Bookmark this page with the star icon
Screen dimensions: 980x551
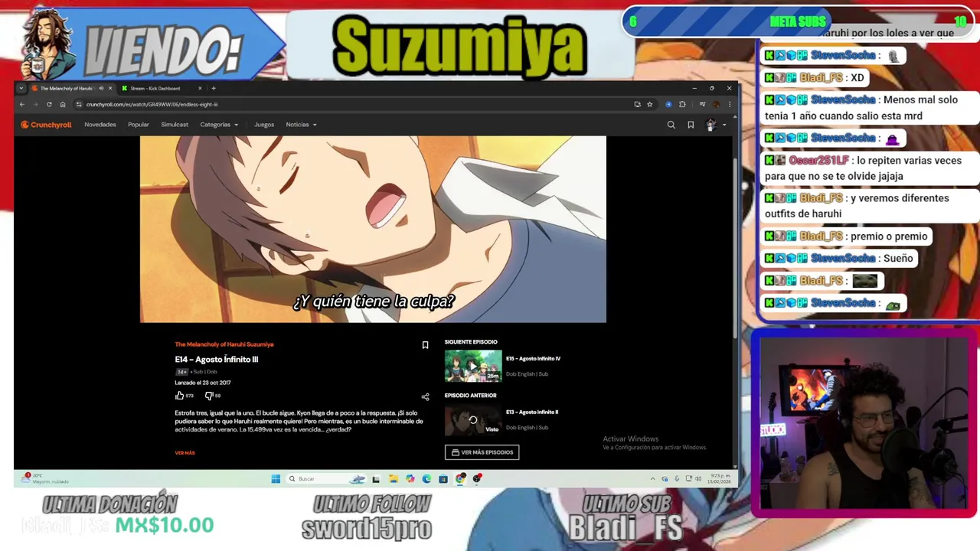pos(650,104)
